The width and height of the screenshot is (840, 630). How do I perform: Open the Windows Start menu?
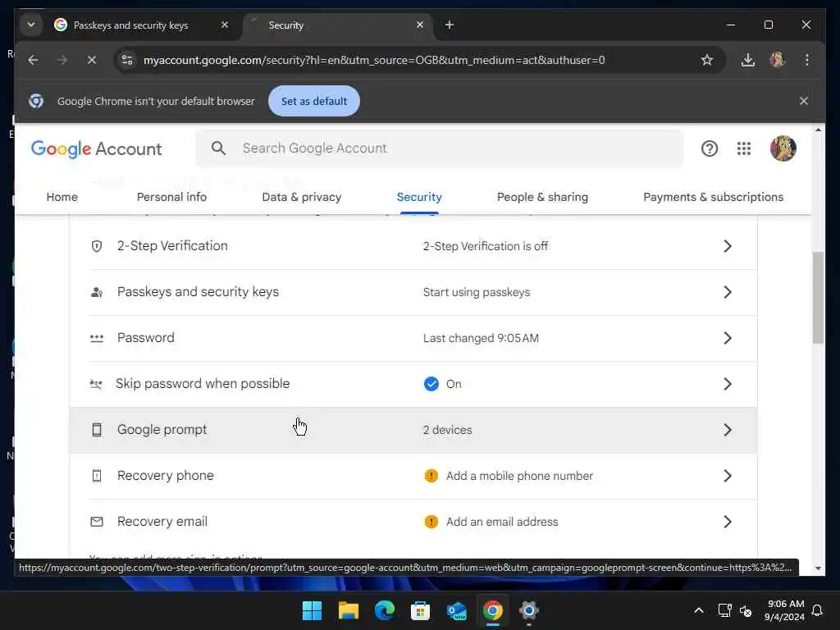pyautogui.click(x=312, y=610)
